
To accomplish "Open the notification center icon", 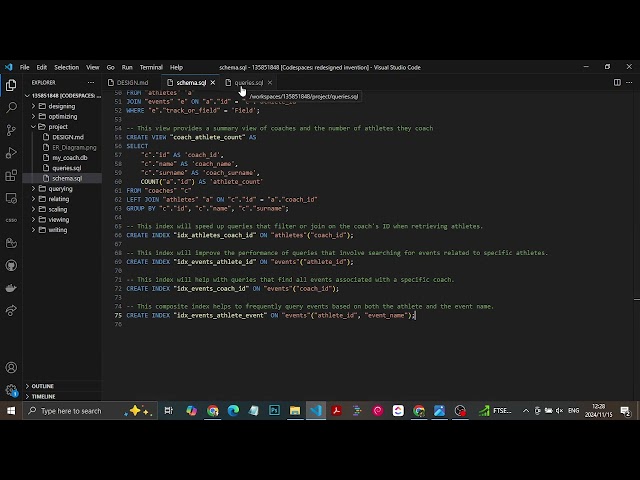I will (625, 411).
